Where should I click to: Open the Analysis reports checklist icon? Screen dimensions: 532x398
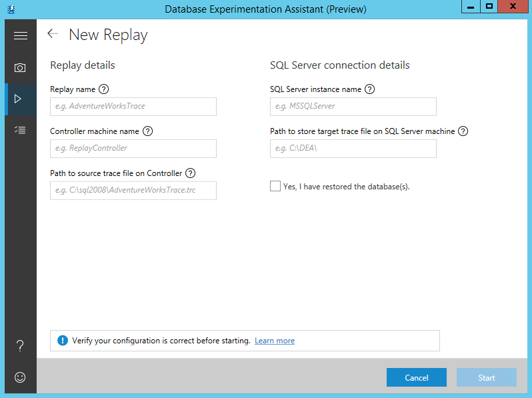(20, 130)
